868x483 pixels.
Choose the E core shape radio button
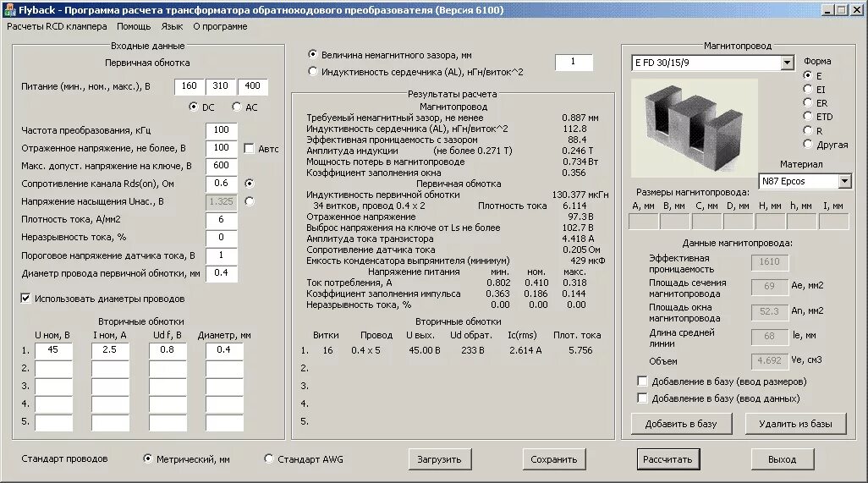coord(808,74)
